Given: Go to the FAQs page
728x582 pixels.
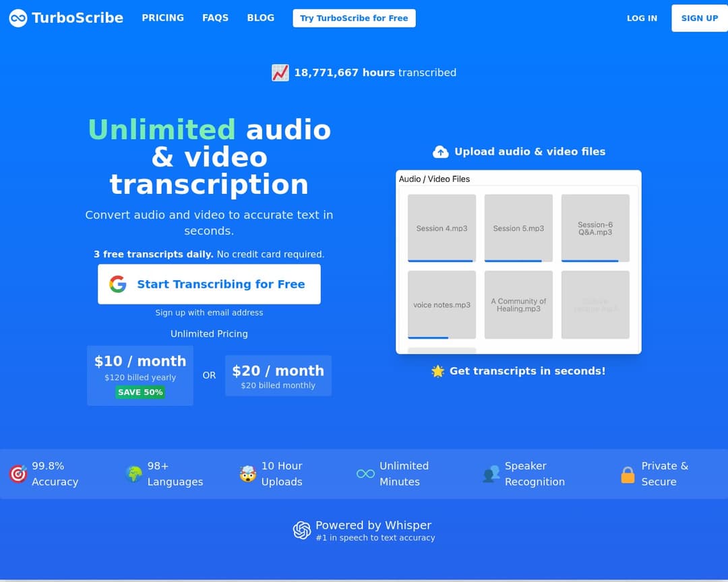Looking at the screenshot, I should 215,18.
